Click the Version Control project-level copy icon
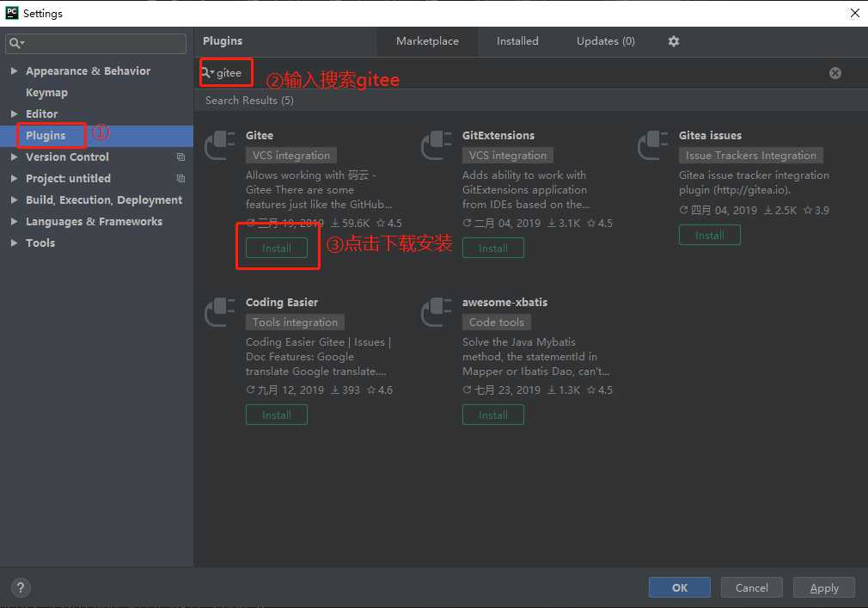This screenshot has height=608, width=868. 180,157
